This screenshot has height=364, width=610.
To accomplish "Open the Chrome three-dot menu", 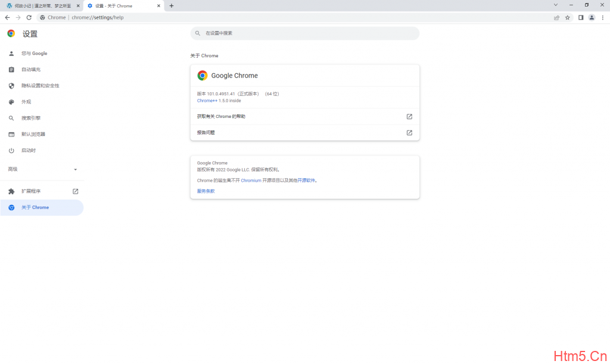I will 603,17.
